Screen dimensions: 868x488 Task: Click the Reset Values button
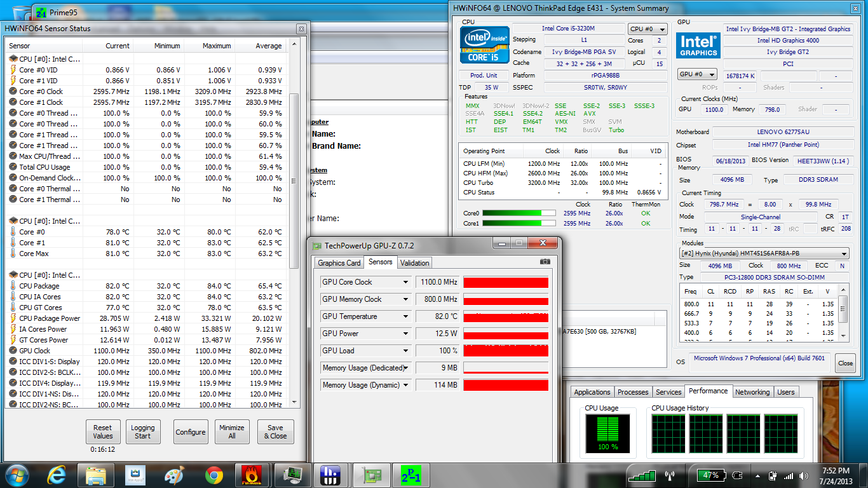tap(102, 432)
